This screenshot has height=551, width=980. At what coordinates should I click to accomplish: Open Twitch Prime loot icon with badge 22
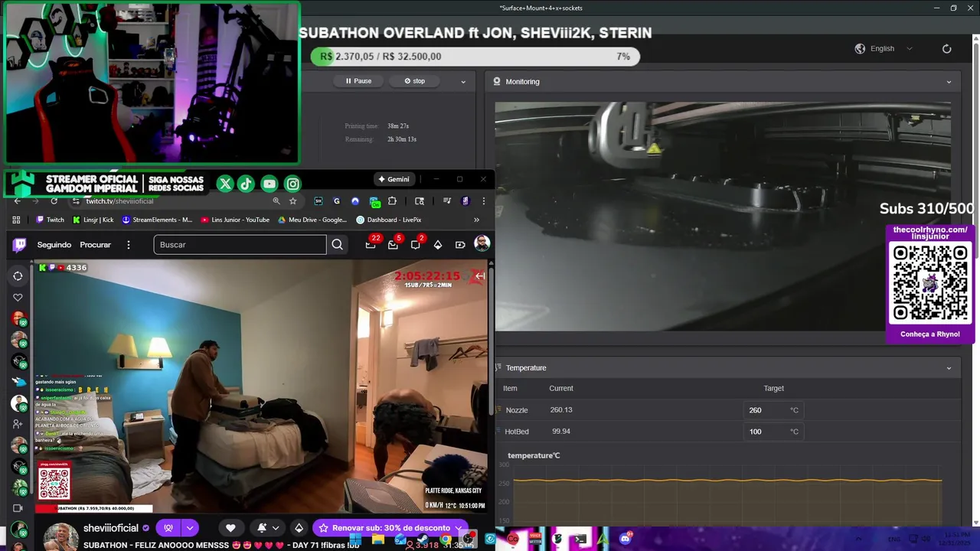tap(371, 245)
